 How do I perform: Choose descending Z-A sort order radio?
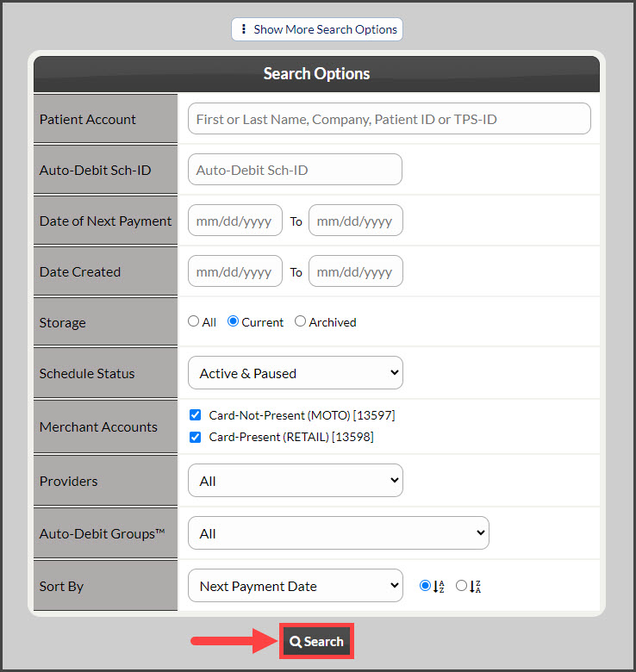(461, 586)
